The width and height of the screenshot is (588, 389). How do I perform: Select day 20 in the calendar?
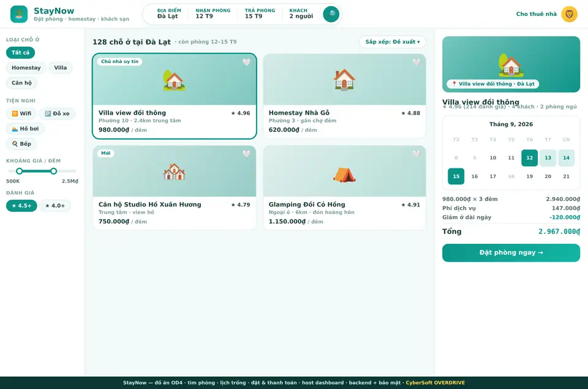[548, 176]
